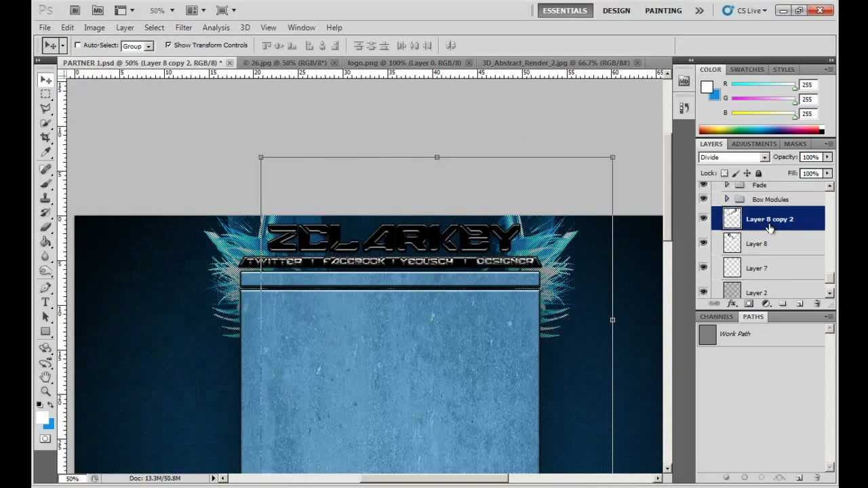Select the Crop tool
Viewport: 868px width, 488px height.
45,137
